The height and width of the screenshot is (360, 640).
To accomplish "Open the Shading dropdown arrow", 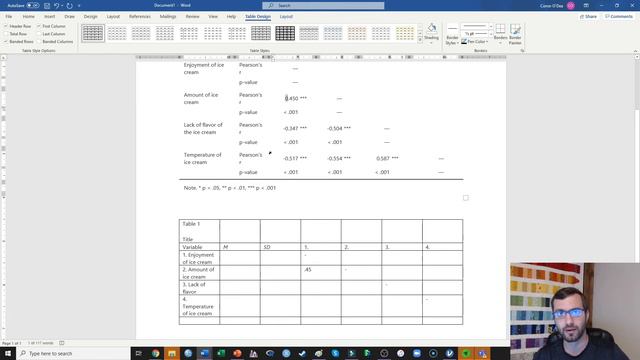I will pos(432,43).
